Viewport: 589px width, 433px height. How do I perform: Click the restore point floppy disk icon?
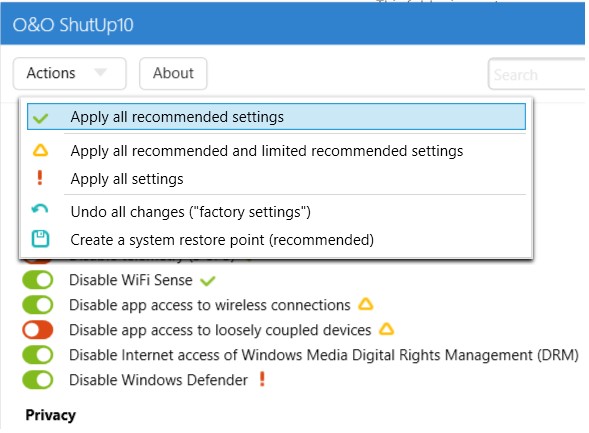(x=40, y=239)
